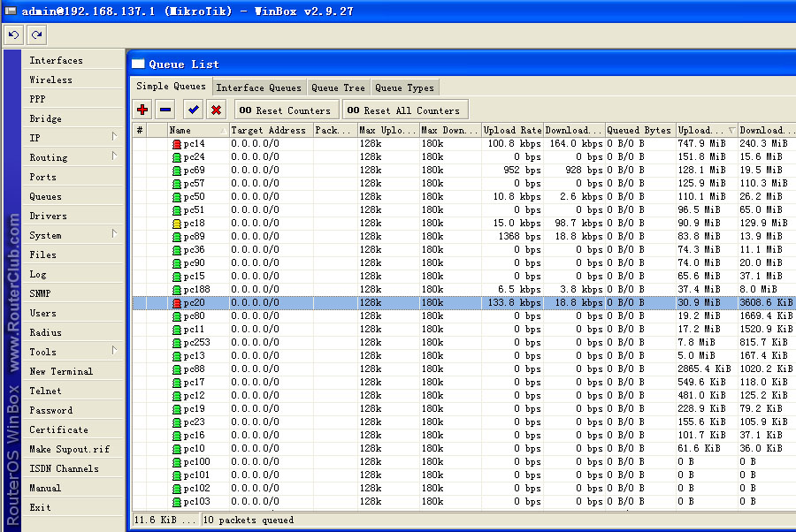This screenshot has width=796, height=532.
Task: Sort by the Upload Rate column header
Action: point(511,130)
